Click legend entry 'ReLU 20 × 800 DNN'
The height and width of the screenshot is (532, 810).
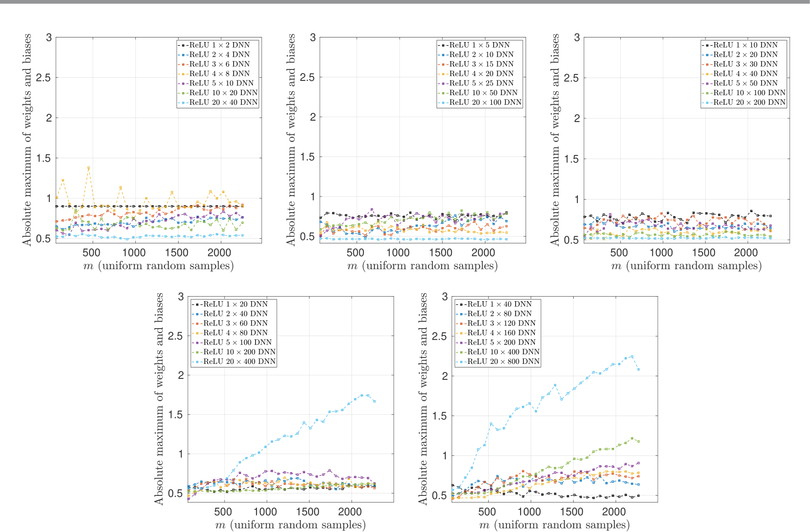tap(498, 362)
